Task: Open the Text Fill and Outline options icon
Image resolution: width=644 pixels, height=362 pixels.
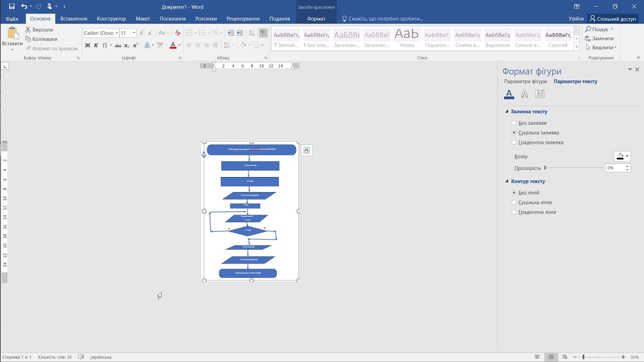Action: [x=509, y=94]
